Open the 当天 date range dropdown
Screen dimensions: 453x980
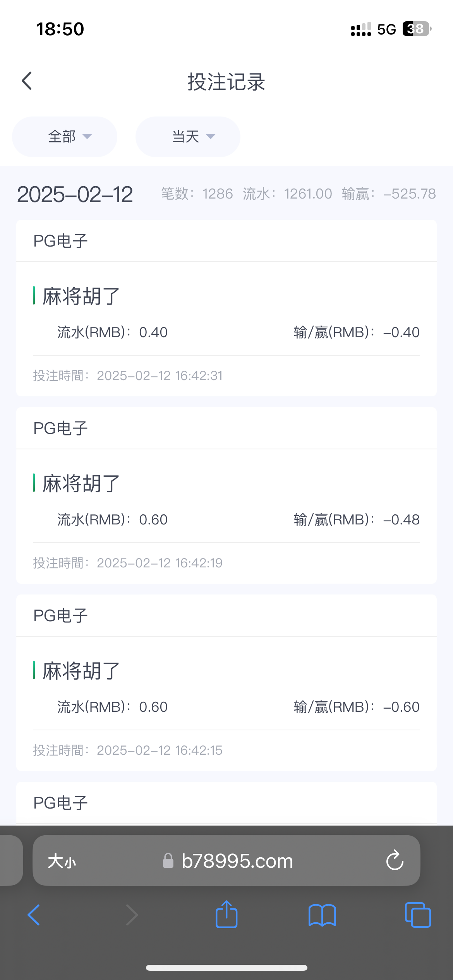coord(188,137)
